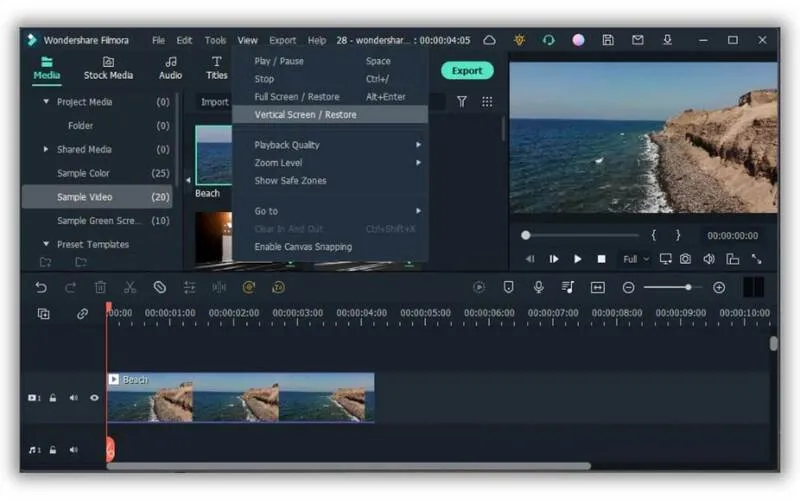The height and width of the screenshot is (500, 800).
Task: Delete clip using trash icon
Action: (100, 287)
